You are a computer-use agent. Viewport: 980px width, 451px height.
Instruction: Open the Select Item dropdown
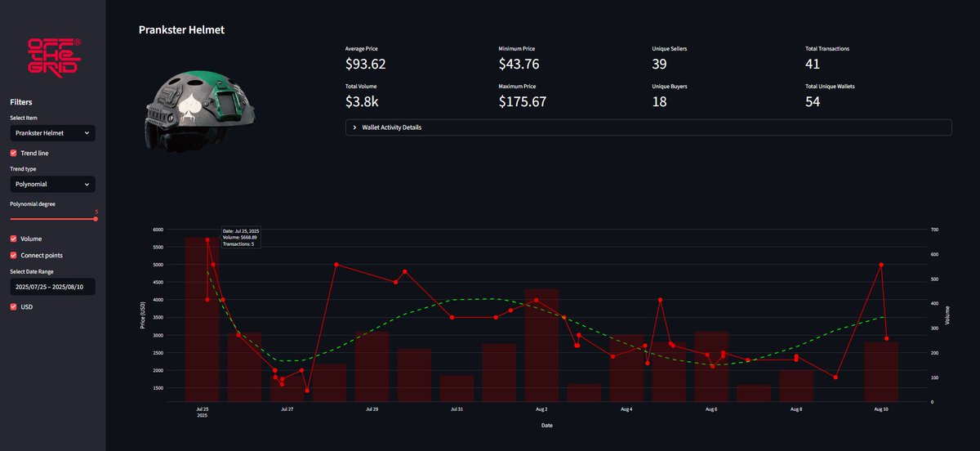pyautogui.click(x=52, y=132)
